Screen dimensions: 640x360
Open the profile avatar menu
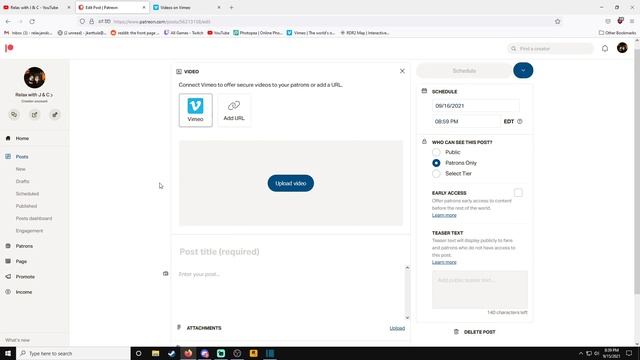(x=622, y=48)
